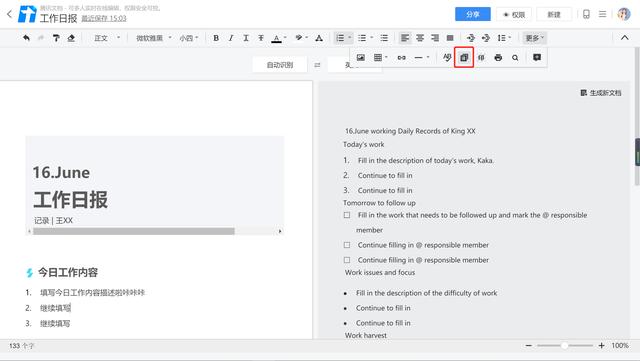The height and width of the screenshot is (361, 640).
Task: Click the zoom slider handle
Action: tap(564, 345)
